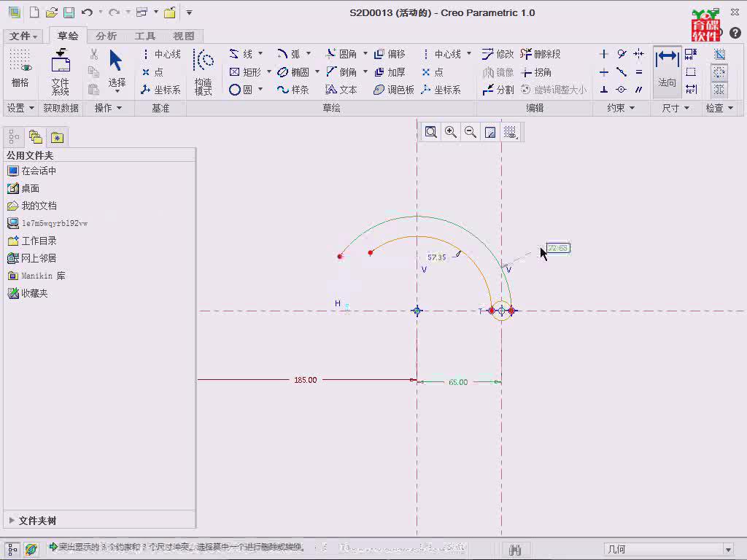747x560 pixels.
Task: Open 我的文档 folder
Action: 32,206
